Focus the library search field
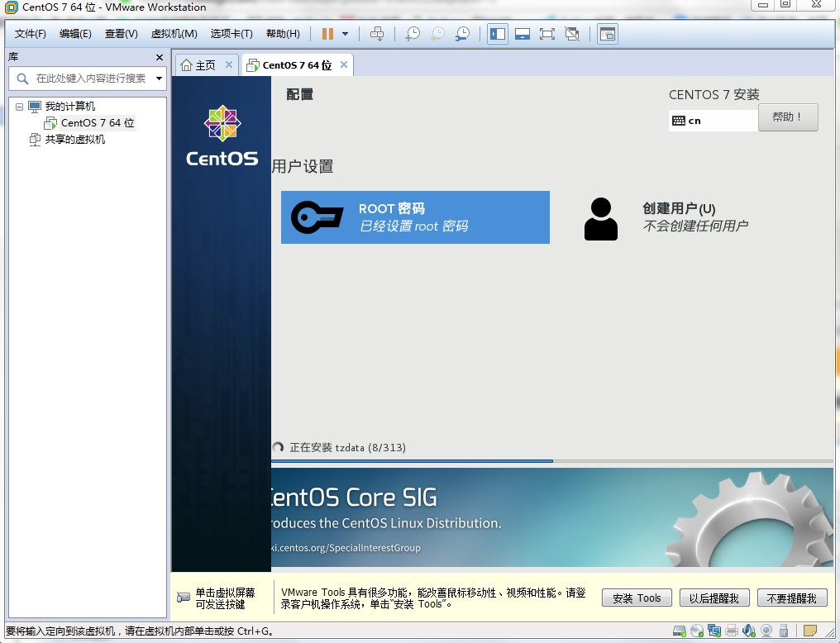The height and width of the screenshot is (643, 840). (x=88, y=79)
